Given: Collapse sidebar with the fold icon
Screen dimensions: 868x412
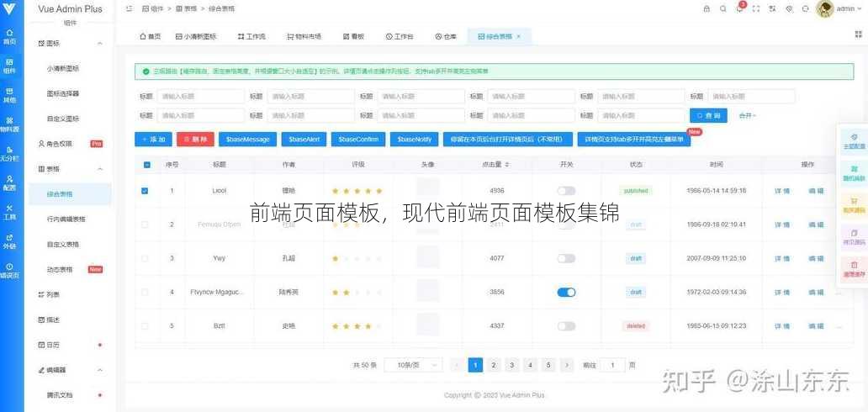Looking at the screenshot, I should (129, 9).
